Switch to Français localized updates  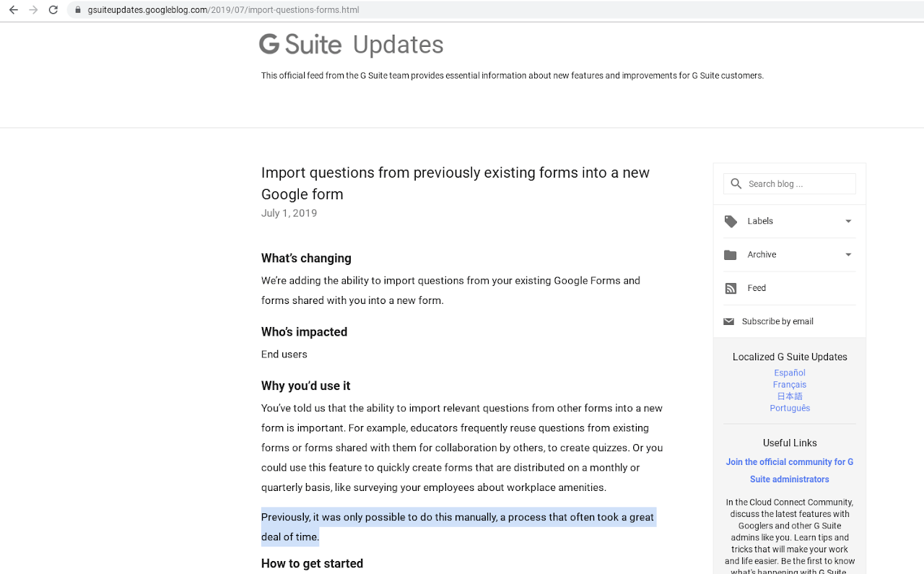click(x=790, y=385)
